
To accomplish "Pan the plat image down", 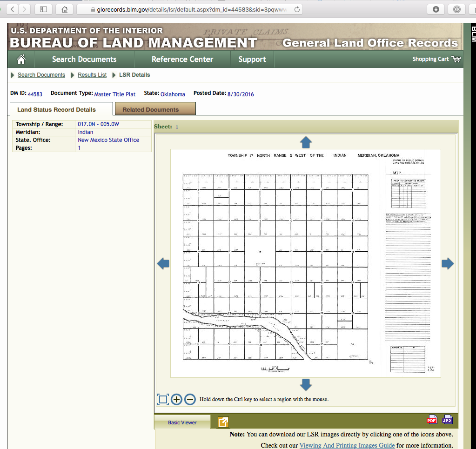I will [x=306, y=385].
